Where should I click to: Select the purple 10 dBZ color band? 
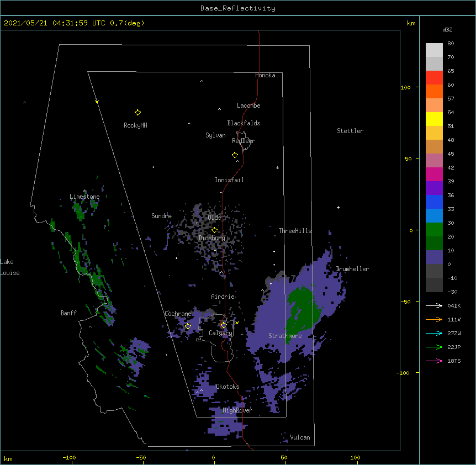pyautogui.click(x=434, y=257)
